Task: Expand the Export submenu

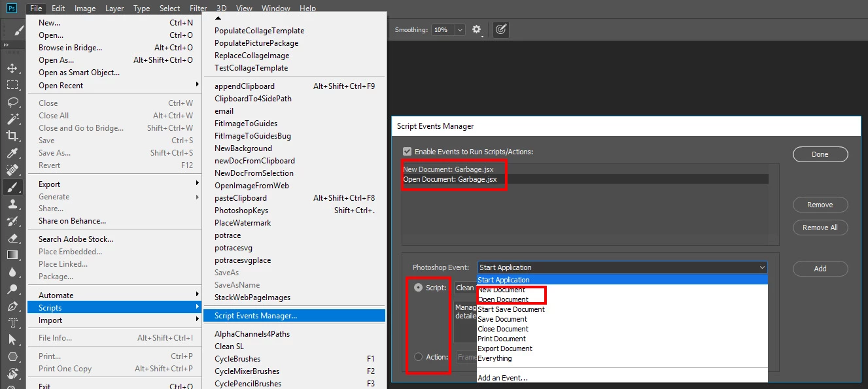Action: point(119,184)
